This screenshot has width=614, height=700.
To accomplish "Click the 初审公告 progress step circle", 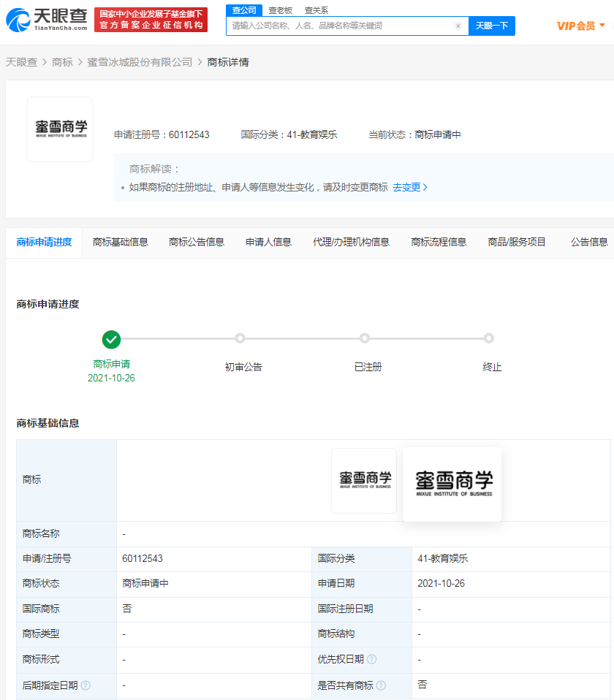I will (240, 338).
